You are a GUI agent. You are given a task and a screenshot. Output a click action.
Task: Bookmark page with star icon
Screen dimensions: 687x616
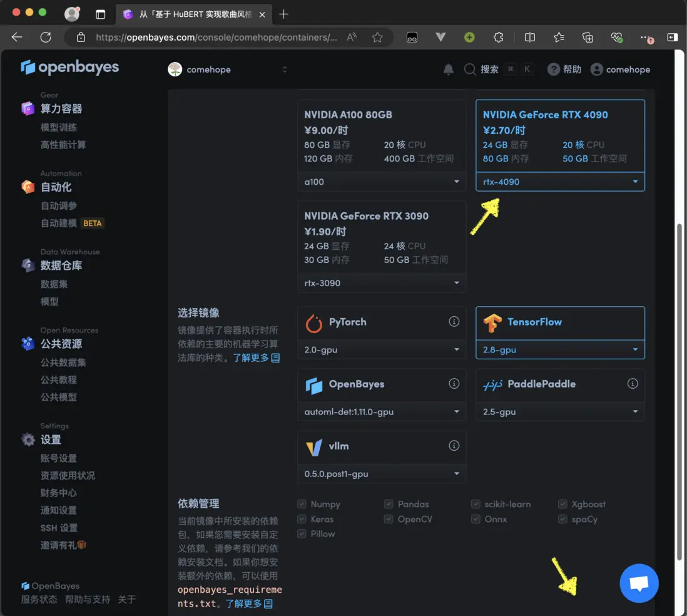(377, 38)
